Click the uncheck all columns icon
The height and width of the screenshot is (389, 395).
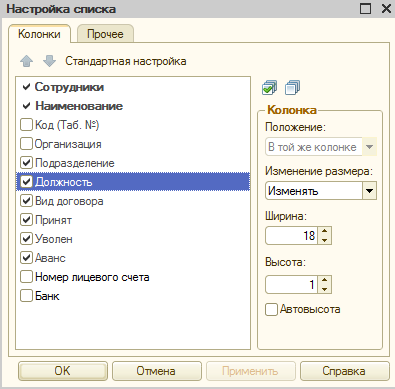point(292,88)
